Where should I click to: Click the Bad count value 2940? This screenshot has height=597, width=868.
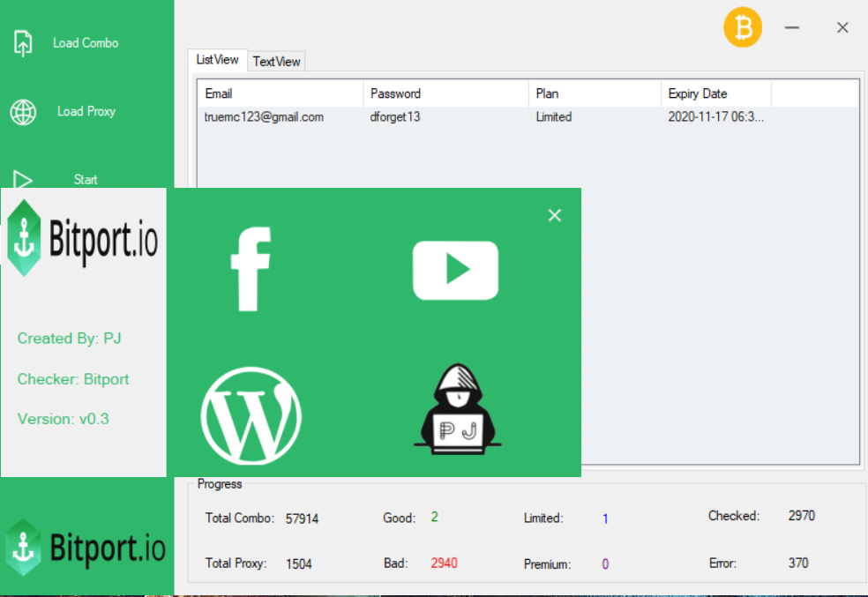[444, 563]
